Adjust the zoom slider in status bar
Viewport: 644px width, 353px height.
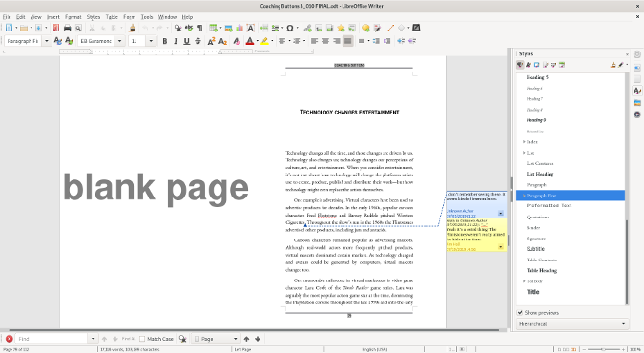click(x=603, y=349)
